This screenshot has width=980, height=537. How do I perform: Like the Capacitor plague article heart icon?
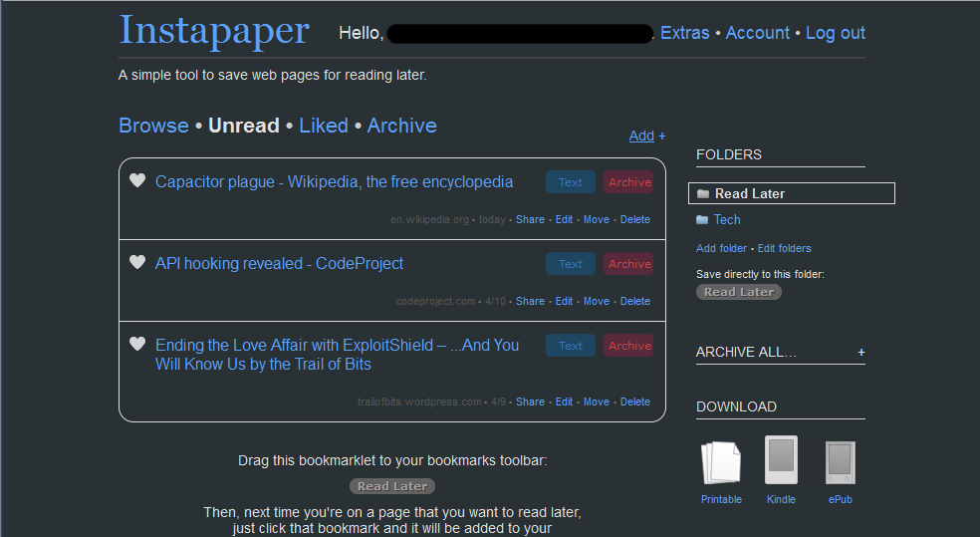point(137,180)
